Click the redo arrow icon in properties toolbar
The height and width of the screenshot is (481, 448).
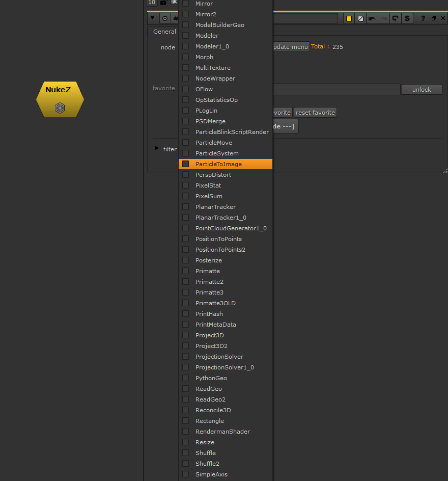384,18
